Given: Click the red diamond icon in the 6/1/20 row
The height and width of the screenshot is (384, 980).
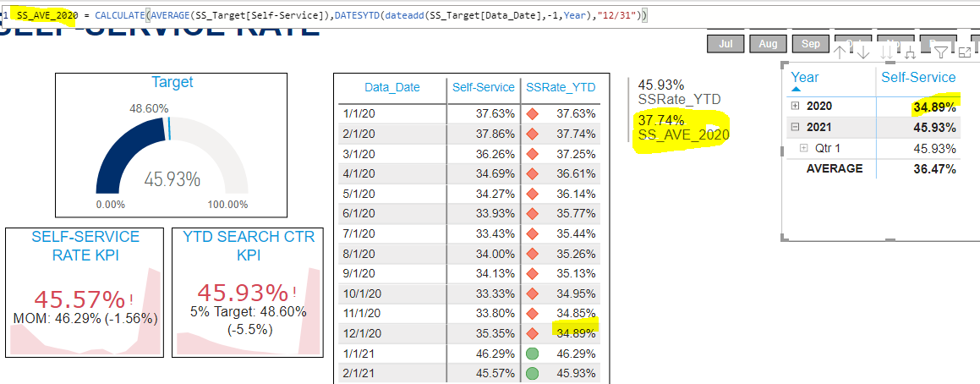Looking at the screenshot, I should click(x=533, y=213).
